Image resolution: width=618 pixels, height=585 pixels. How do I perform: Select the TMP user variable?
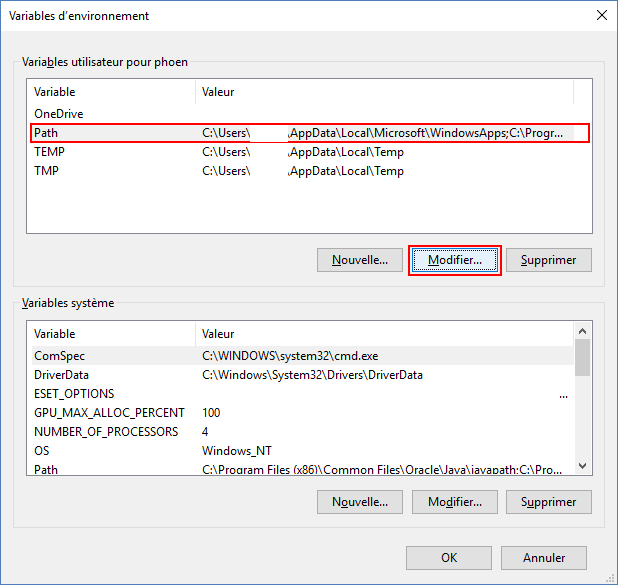pos(47,171)
